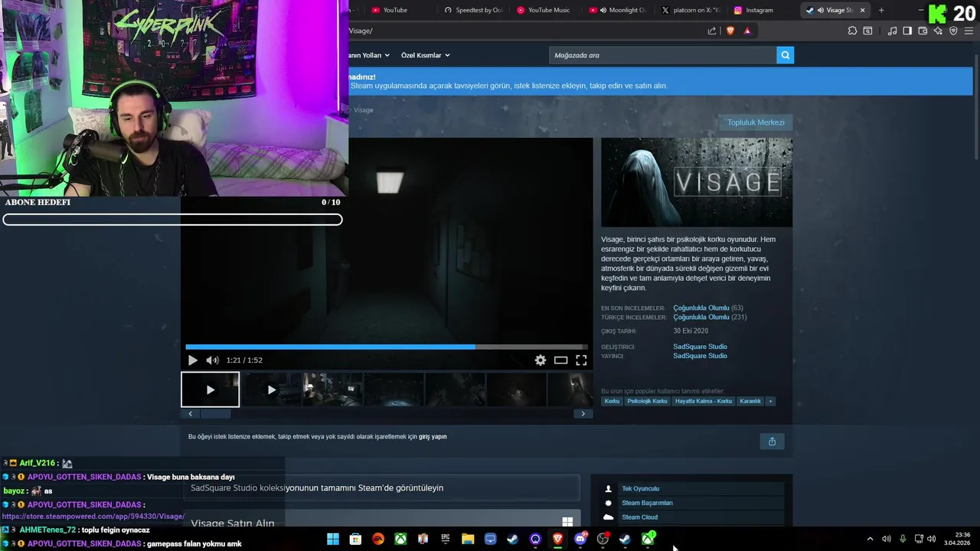Click the Hayatta Kalma - Korku tag
Screen dimensions: 980x551
(703, 401)
